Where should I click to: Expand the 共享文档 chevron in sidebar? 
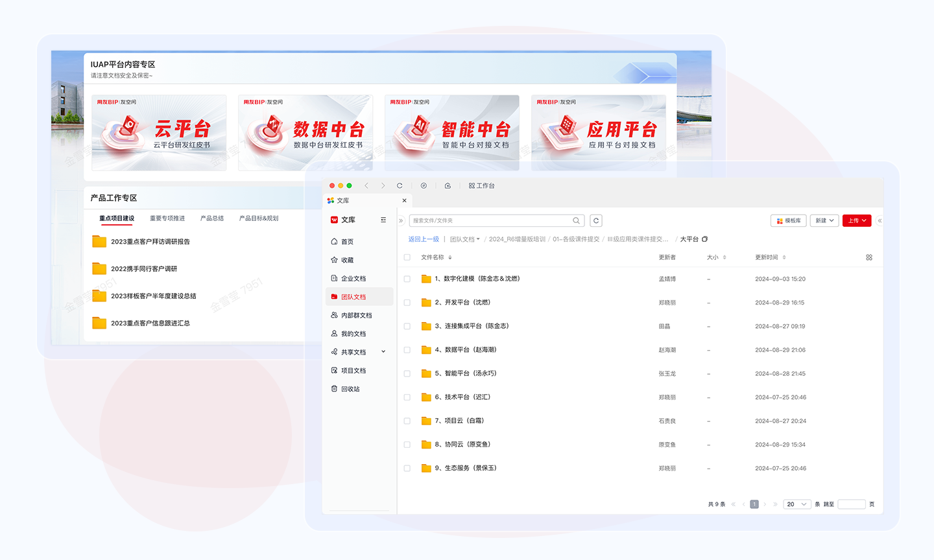[x=383, y=352]
